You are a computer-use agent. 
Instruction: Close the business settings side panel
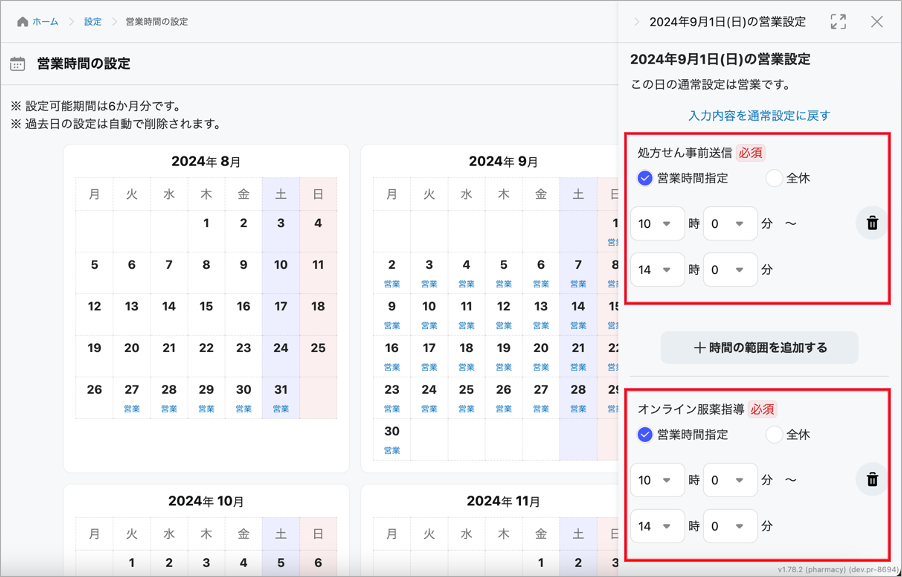pos(877,21)
